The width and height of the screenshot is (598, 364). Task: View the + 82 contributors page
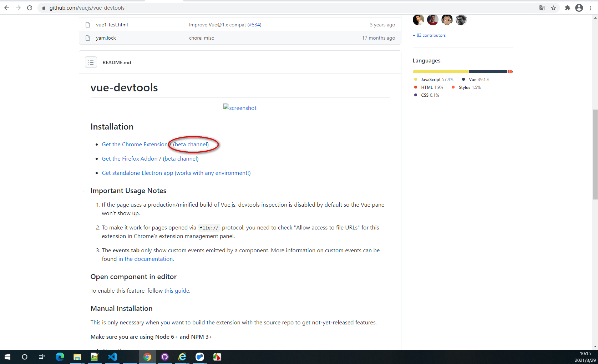(429, 35)
